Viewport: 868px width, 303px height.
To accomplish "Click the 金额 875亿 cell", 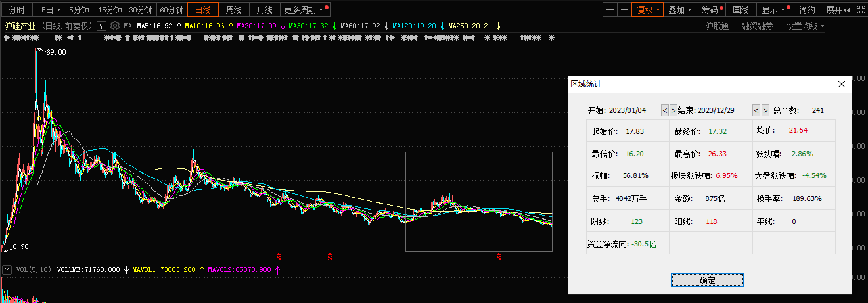I will click(x=710, y=198).
